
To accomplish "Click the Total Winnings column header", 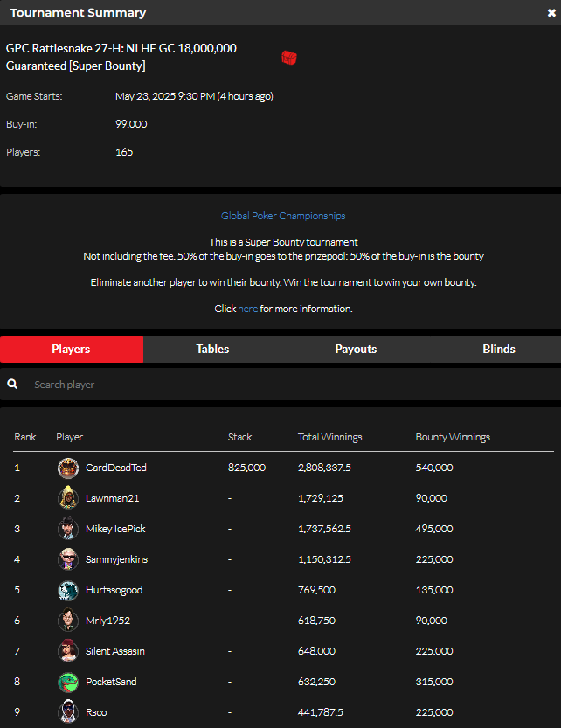I will (x=329, y=437).
